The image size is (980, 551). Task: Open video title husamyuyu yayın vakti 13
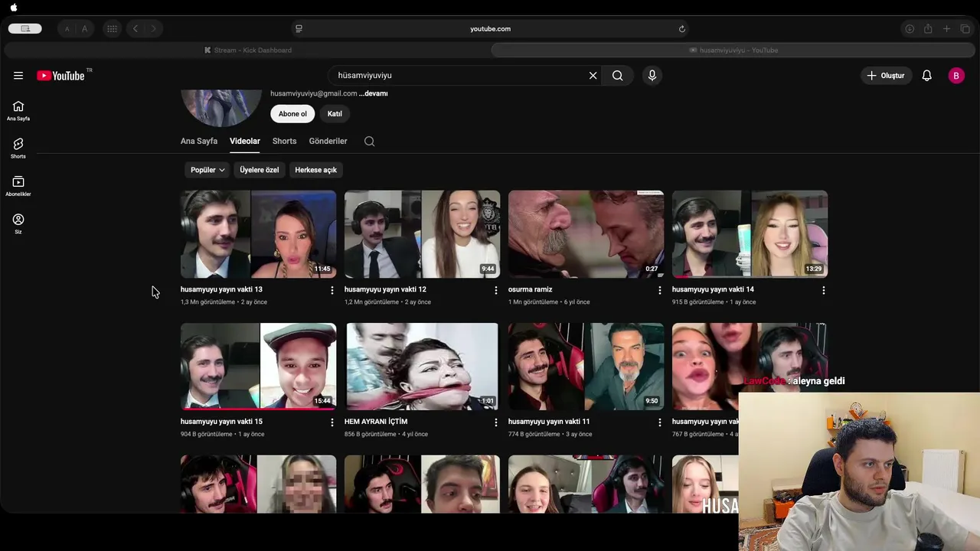tap(221, 289)
